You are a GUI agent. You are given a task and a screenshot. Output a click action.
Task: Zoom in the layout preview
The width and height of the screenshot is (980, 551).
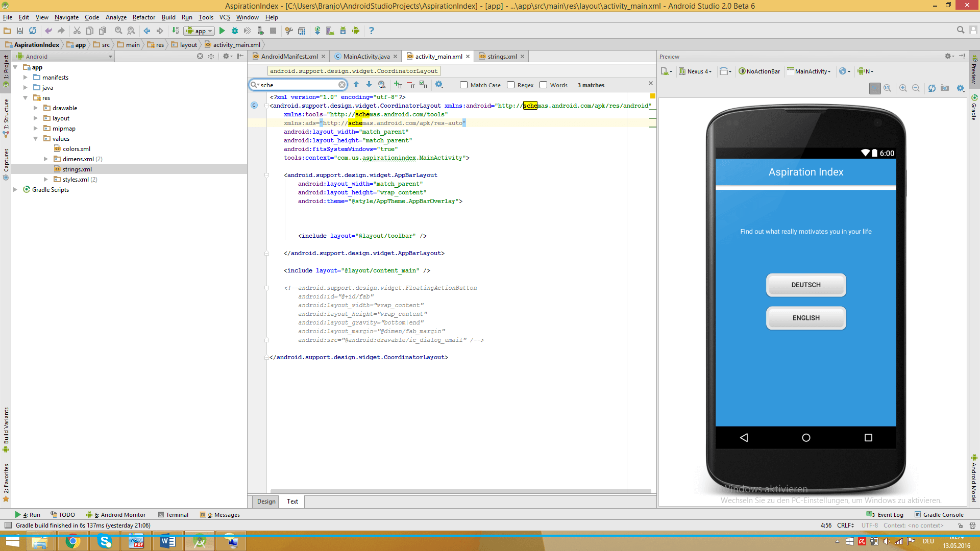903,88
